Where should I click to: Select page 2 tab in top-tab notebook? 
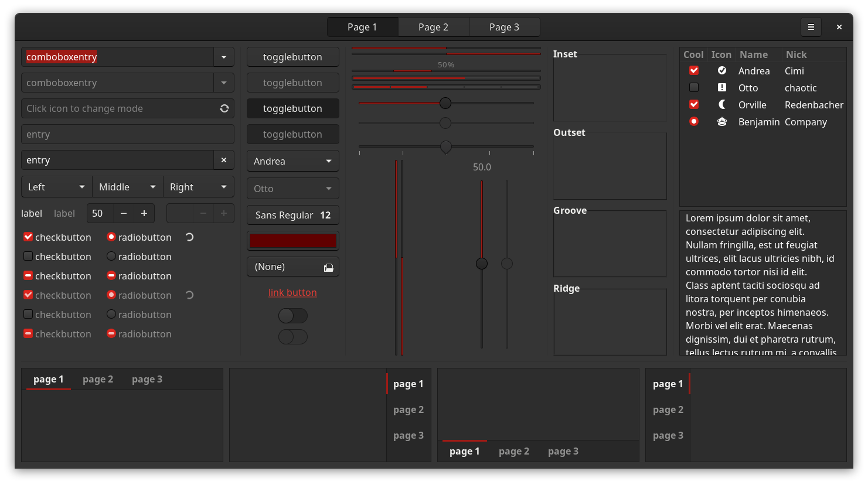click(98, 379)
